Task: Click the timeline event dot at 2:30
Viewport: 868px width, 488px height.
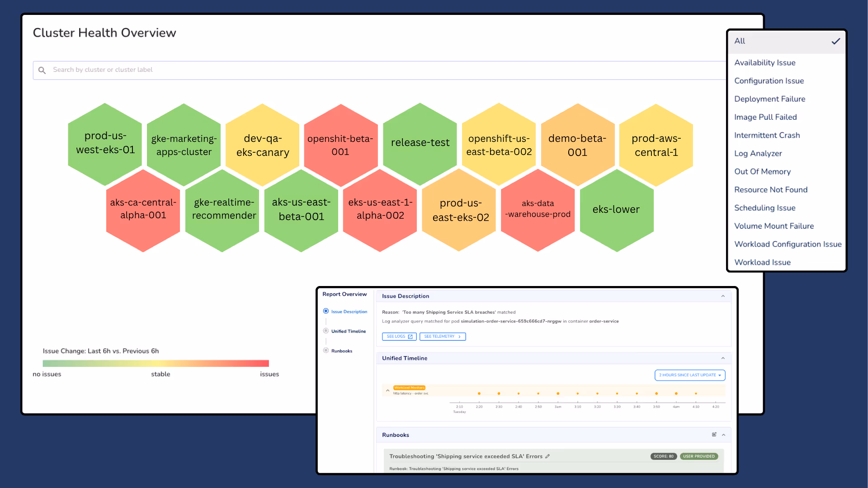Action: [x=499, y=394]
